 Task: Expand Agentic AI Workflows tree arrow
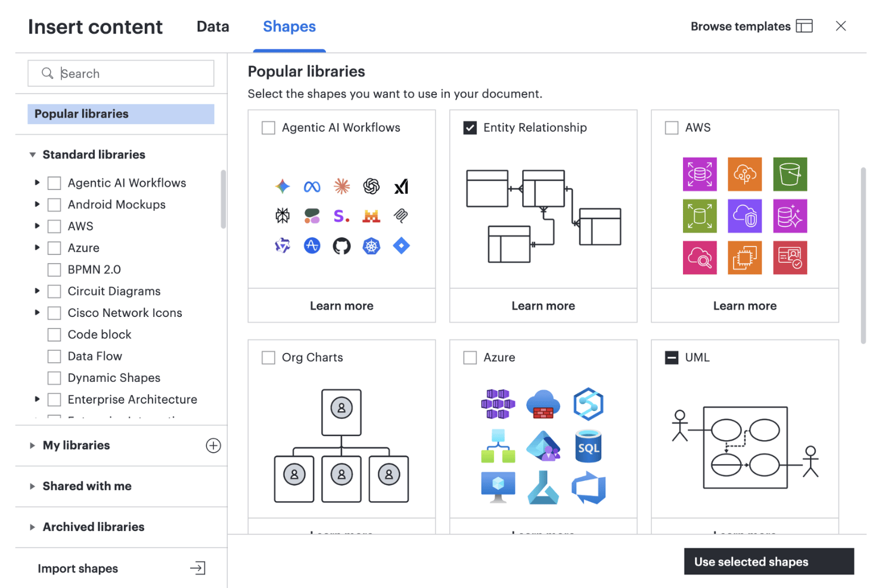pyautogui.click(x=37, y=183)
